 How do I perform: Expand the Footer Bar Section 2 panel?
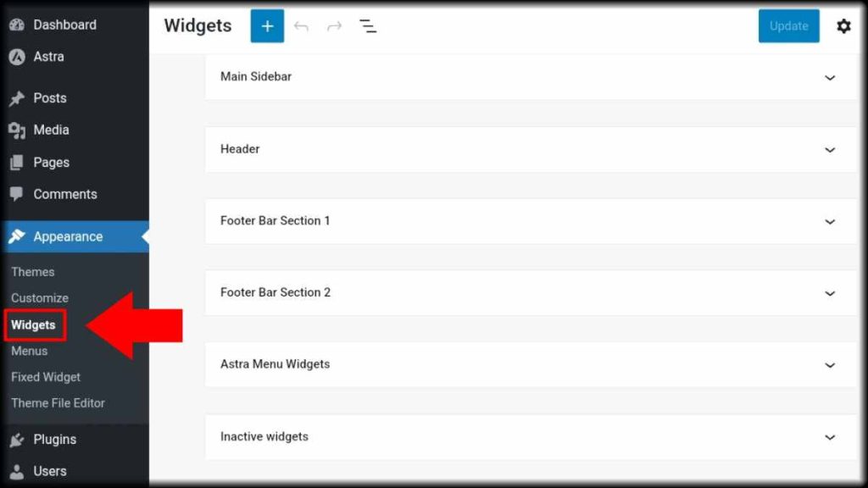tap(830, 293)
